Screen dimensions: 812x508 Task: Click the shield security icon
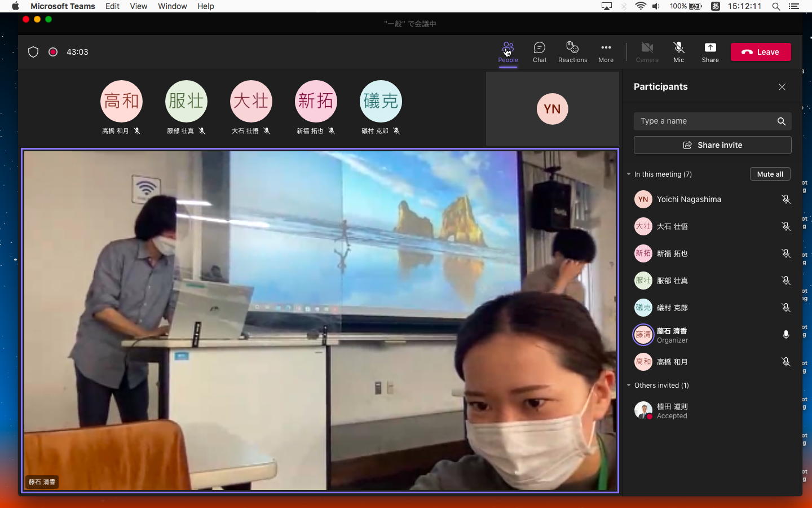click(33, 52)
